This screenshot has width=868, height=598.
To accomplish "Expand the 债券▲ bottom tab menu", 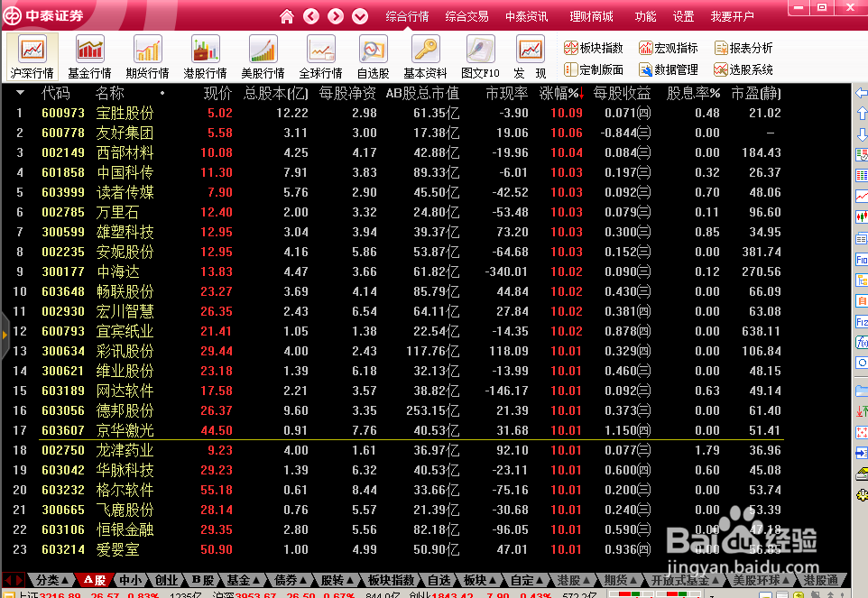I will [x=291, y=580].
